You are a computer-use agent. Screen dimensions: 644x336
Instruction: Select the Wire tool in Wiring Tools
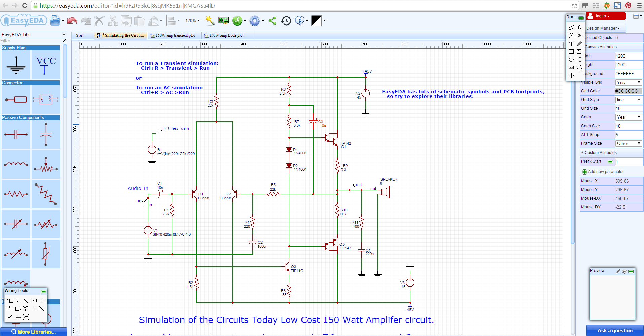coord(9,301)
